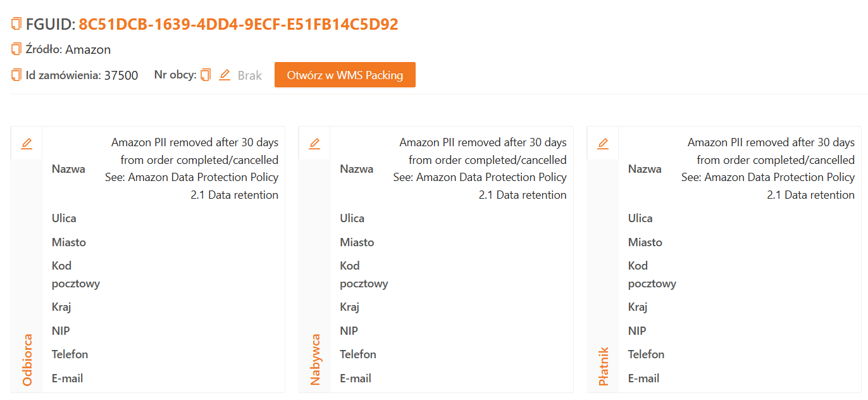Image resolution: width=868 pixels, height=400 pixels.
Task: Edit Nr obcy using the pencil icon
Action: [x=224, y=75]
